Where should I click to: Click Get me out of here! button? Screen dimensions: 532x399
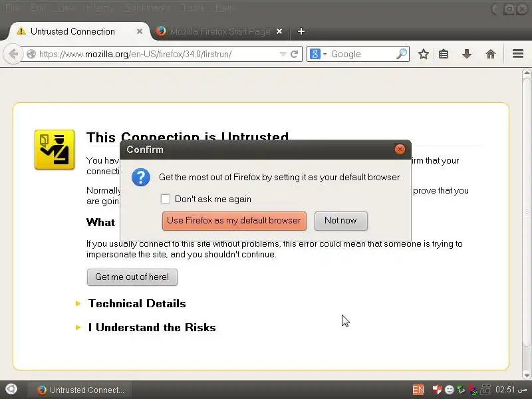click(x=132, y=277)
